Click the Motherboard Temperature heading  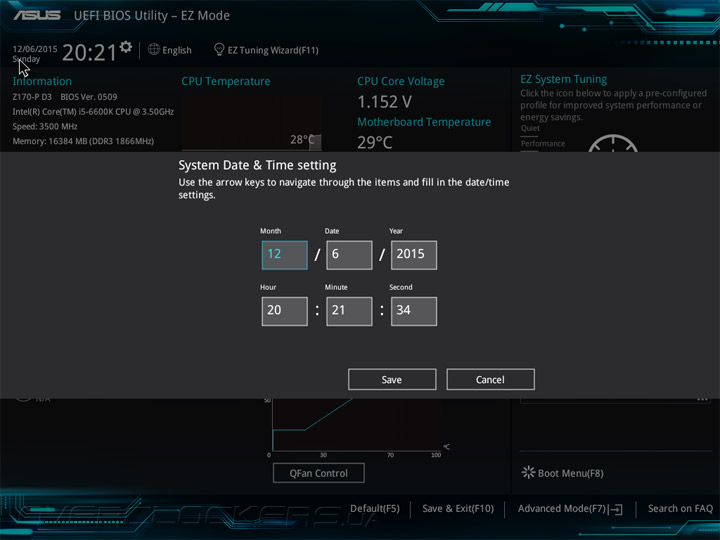tap(424, 122)
